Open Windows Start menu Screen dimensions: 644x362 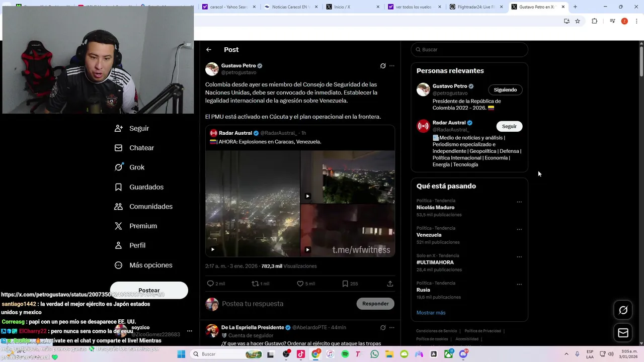181,354
